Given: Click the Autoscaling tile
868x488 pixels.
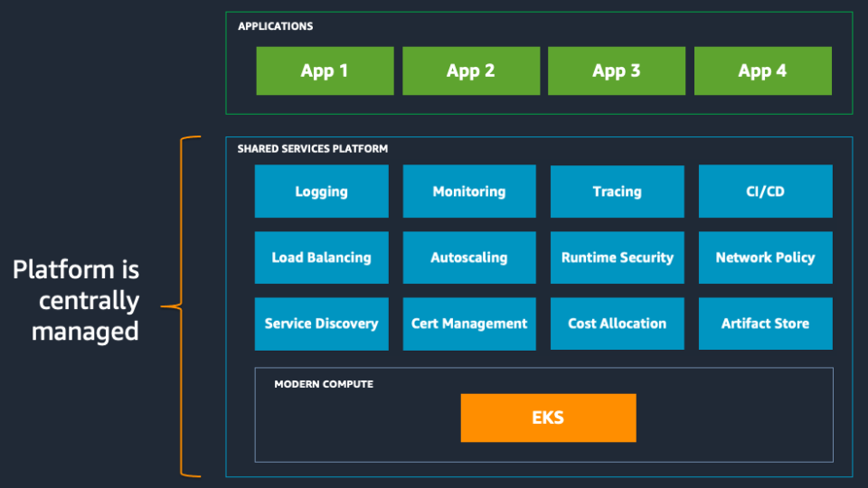Looking at the screenshot, I should tap(469, 258).
